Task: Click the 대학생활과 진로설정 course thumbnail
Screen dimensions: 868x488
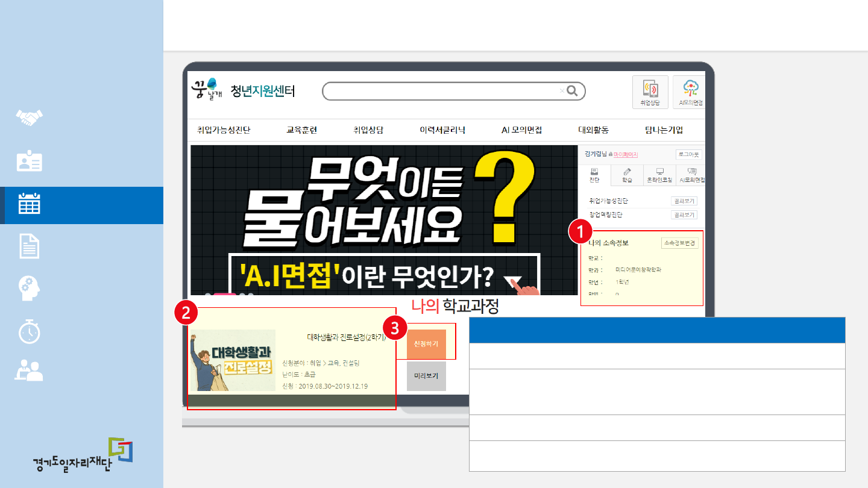Action: 233,360
